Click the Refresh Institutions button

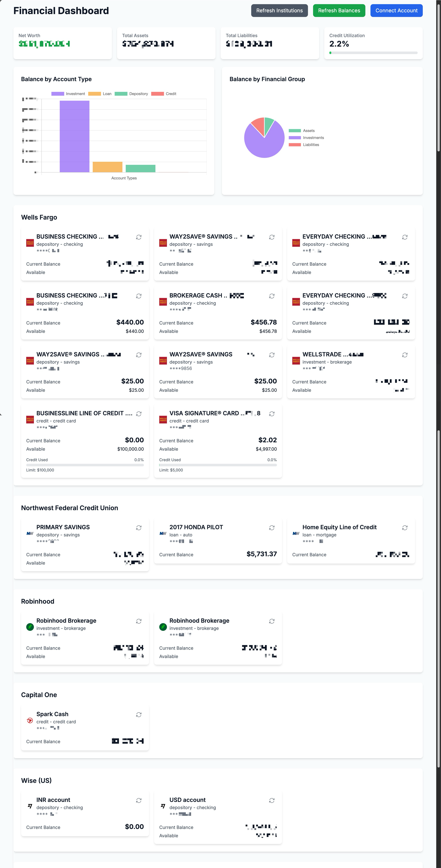point(279,10)
